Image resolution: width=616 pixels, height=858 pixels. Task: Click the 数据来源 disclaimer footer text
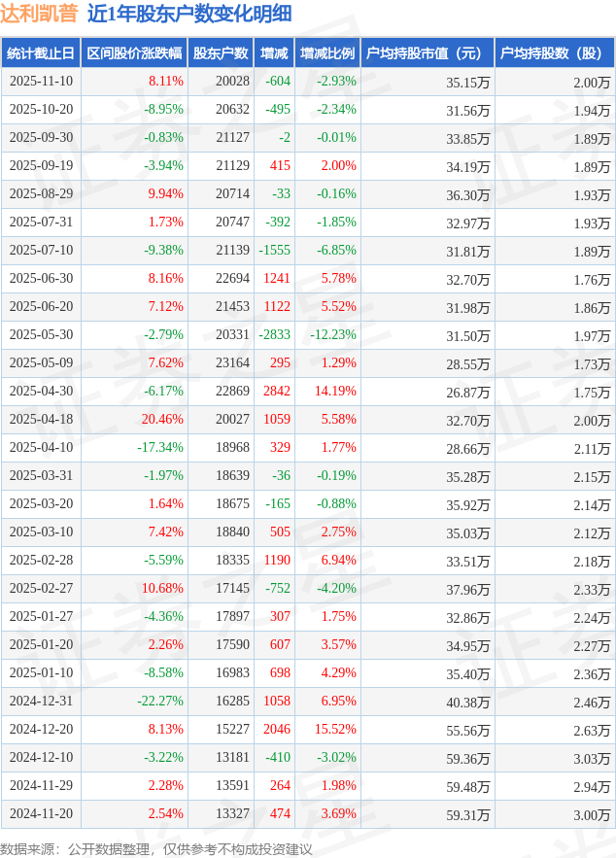(156, 848)
